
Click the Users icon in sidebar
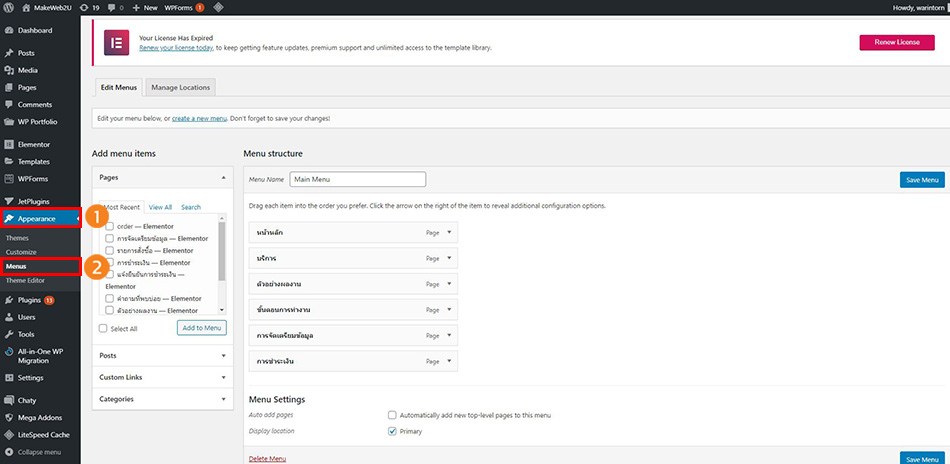point(9,317)
